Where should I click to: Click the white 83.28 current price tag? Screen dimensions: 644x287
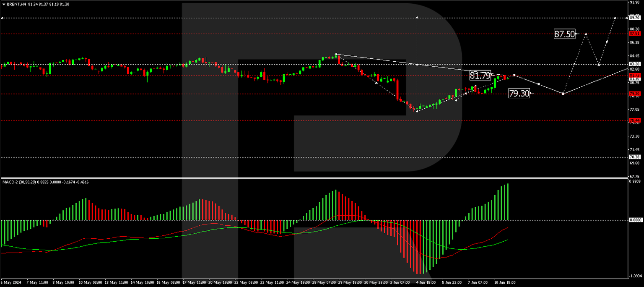(x=635, y=64)
